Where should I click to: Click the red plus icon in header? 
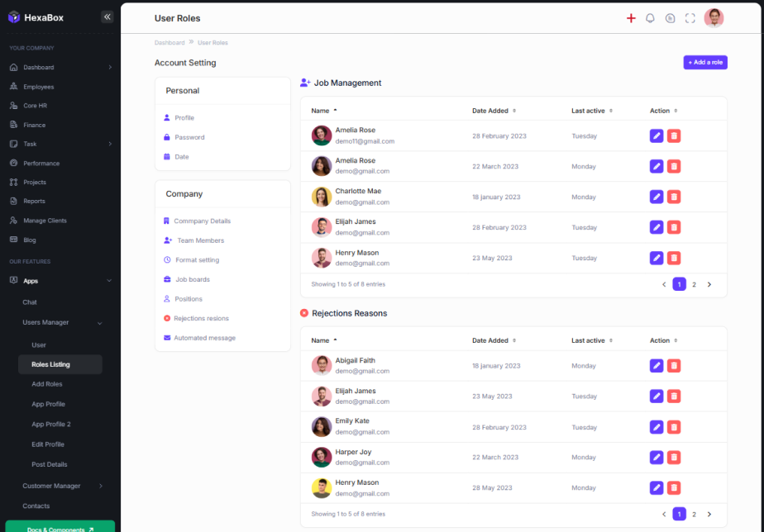(631, 18)
